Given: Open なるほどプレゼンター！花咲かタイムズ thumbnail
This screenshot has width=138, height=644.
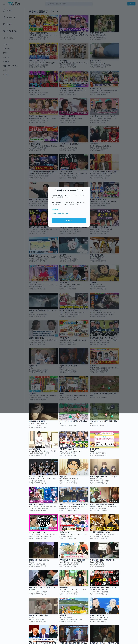Looking at the screenshot, I should pyautogui.click(x=74, y=495).
